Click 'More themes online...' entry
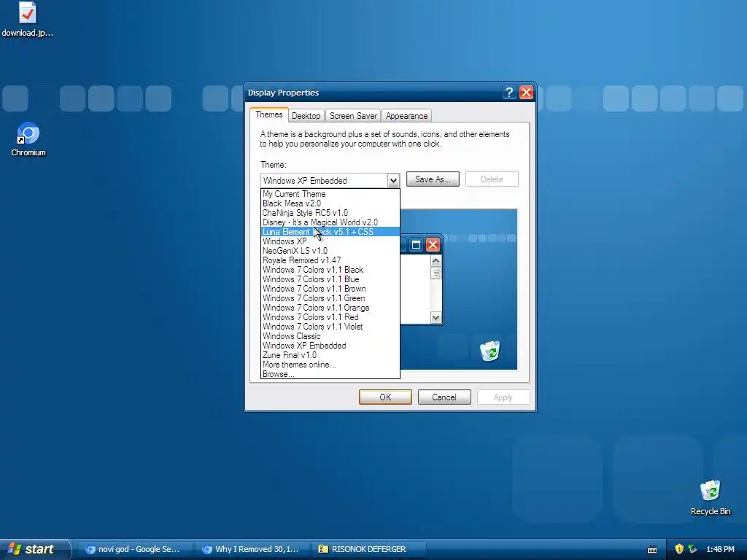 (x=330, y=365)
